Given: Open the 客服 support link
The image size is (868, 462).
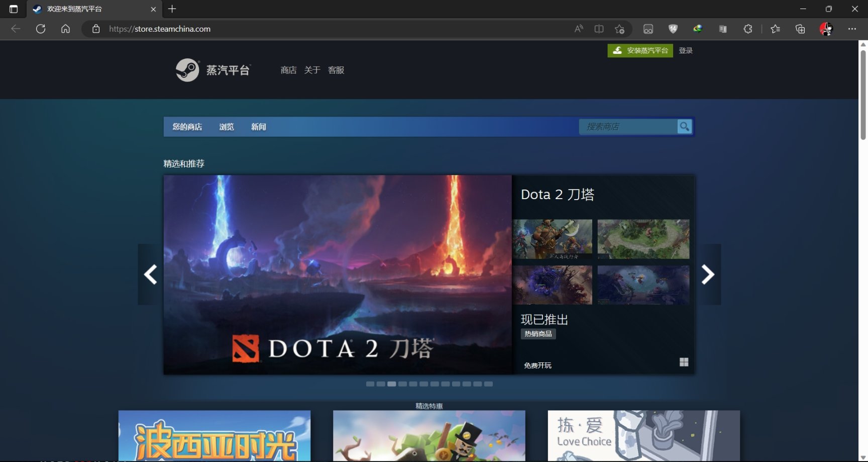Looking at the screenshot, I should (x=336, y=70).
